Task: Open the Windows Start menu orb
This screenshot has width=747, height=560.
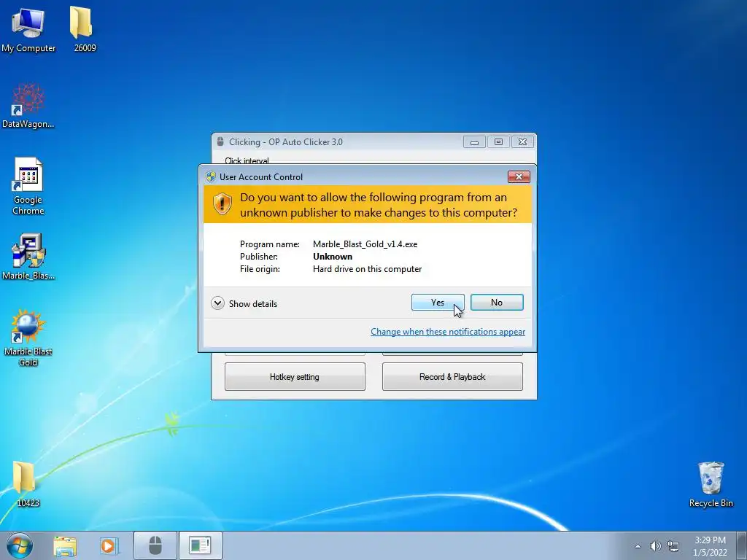Action: point(20,545)
